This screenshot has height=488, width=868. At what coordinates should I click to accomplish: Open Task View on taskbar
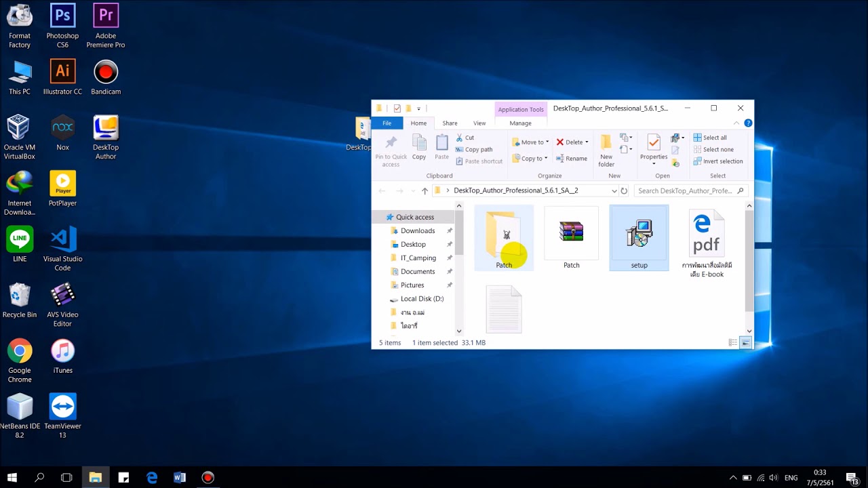66,477
